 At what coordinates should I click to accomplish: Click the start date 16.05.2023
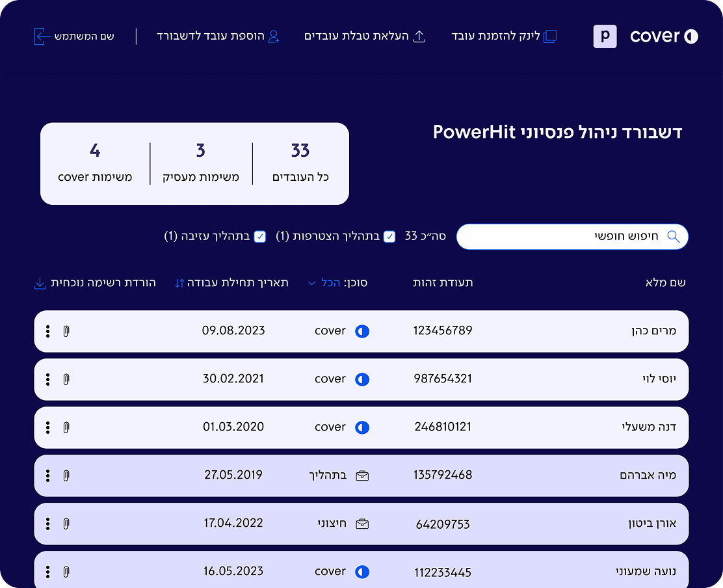pos(233,571)
